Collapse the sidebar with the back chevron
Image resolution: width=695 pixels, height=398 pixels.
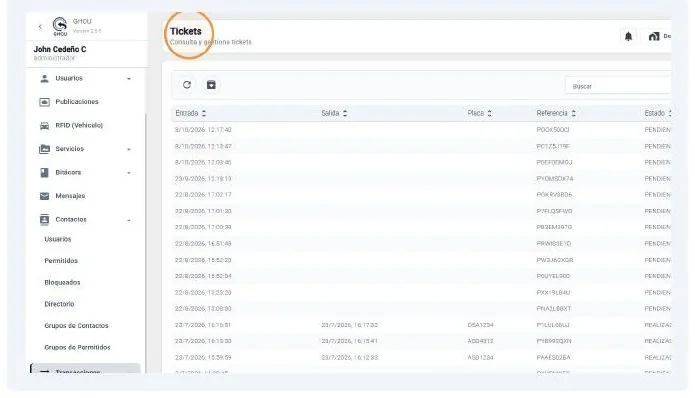click(40, 27)
